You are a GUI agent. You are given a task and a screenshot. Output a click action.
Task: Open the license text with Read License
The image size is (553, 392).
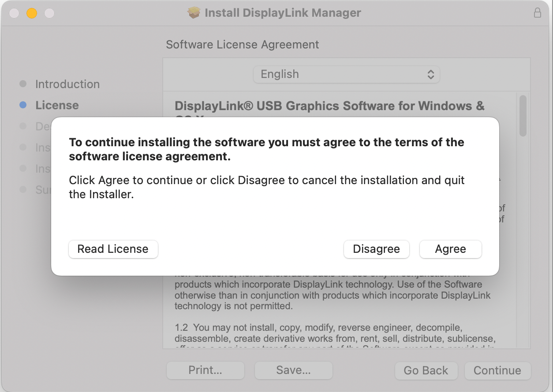point(113,249)
